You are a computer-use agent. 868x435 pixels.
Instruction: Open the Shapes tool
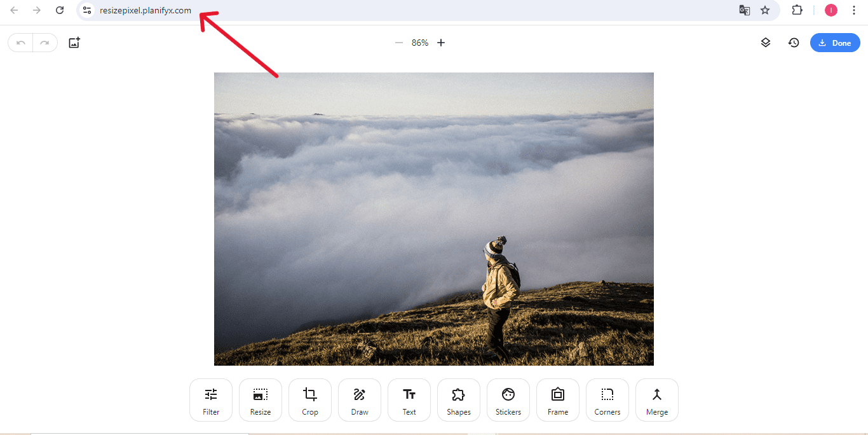459,400
